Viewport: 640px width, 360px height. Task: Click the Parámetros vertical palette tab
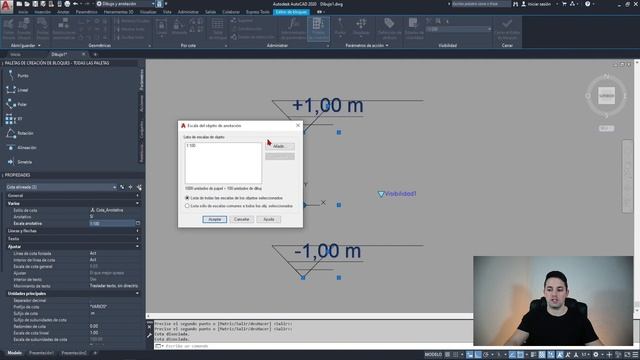(142, 79)
